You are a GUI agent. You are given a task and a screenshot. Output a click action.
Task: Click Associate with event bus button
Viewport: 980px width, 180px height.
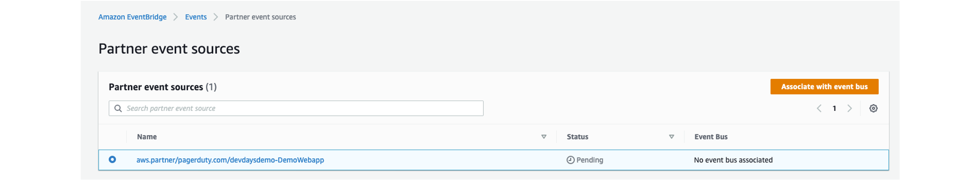[x=824, y=86]
